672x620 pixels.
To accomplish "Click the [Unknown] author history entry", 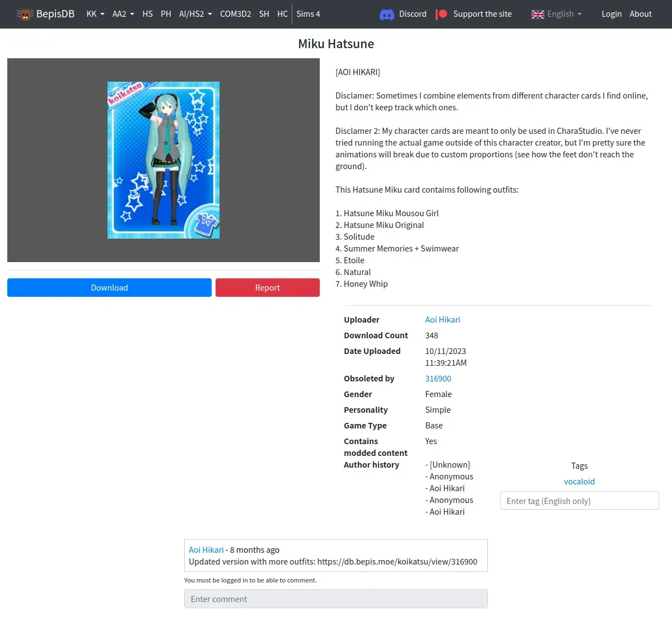I will tap(448, 465).
